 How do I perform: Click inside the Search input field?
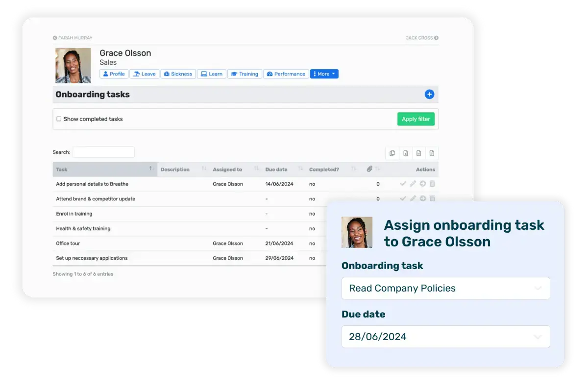pyautogui.click(x=103, y=152)
